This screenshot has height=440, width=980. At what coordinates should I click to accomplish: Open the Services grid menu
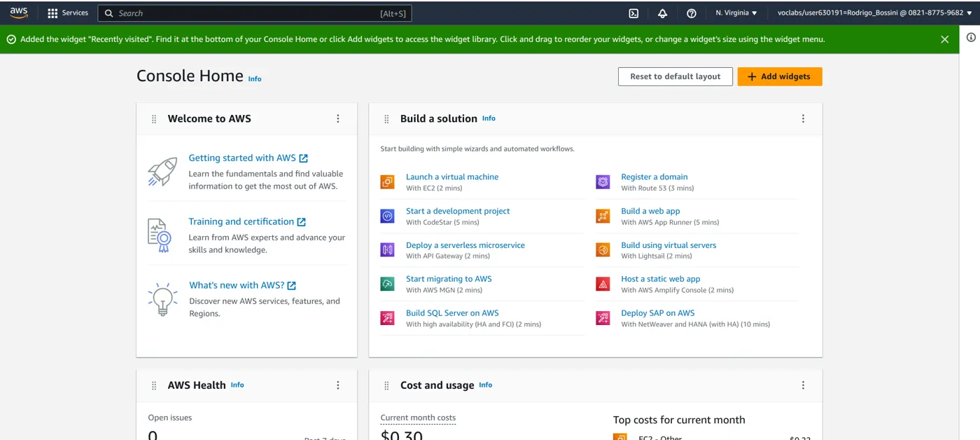(67, 13)
